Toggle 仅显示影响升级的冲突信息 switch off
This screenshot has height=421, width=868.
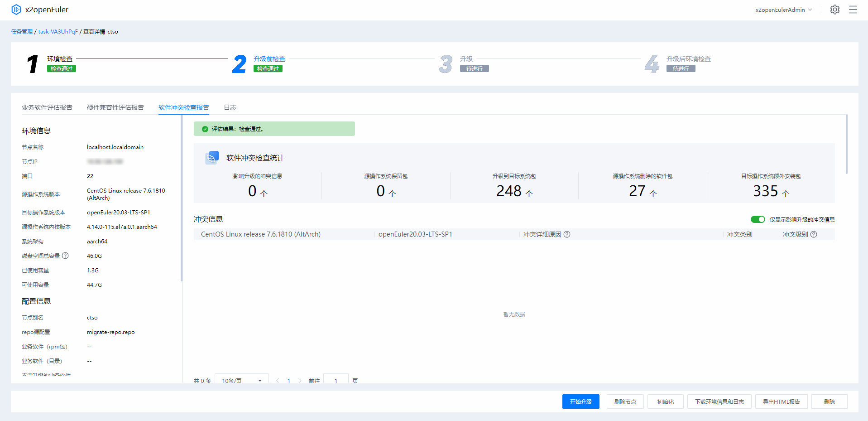tap(758, 219)
